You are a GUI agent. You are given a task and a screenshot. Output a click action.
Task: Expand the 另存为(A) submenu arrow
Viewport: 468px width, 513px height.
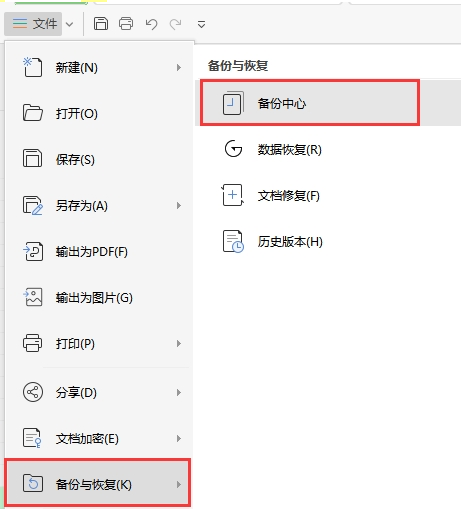(179, 206)
